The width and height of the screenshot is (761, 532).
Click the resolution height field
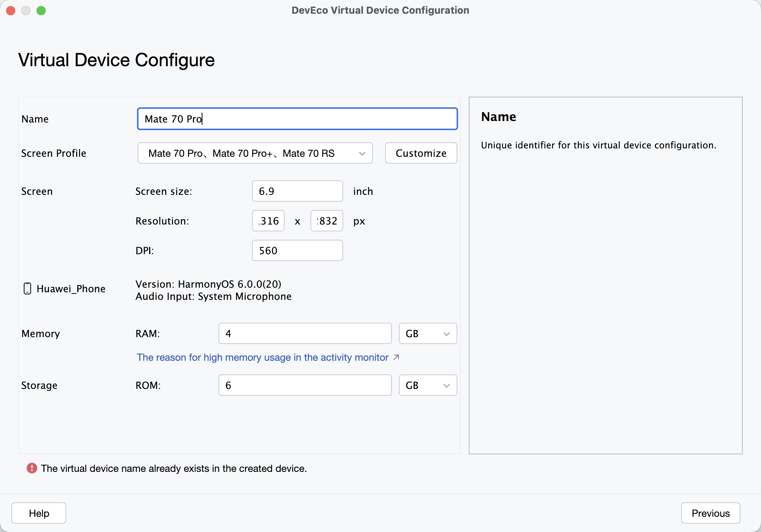(326, 221)
